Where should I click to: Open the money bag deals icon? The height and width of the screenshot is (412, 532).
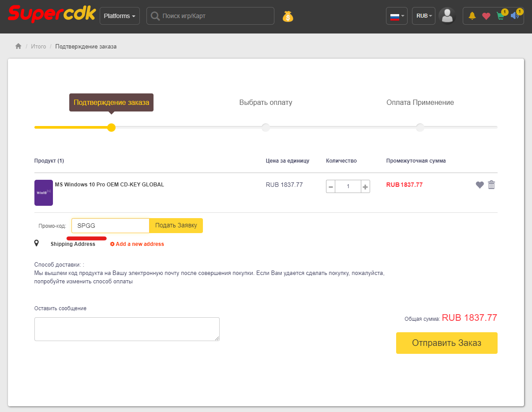pyautogui.click(x=288, y=16)
